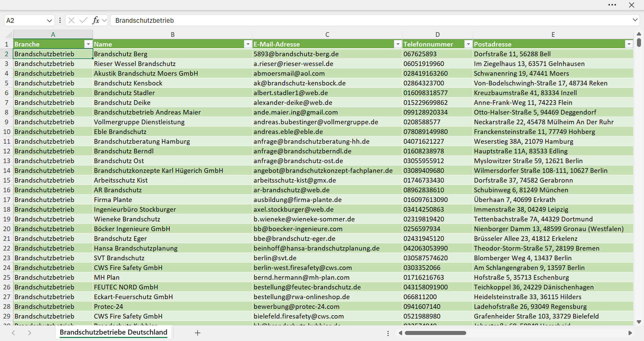644x341 pixels.
Task: Open the insert function fx button
Action: pyautogui.click(x=96, y=20)
